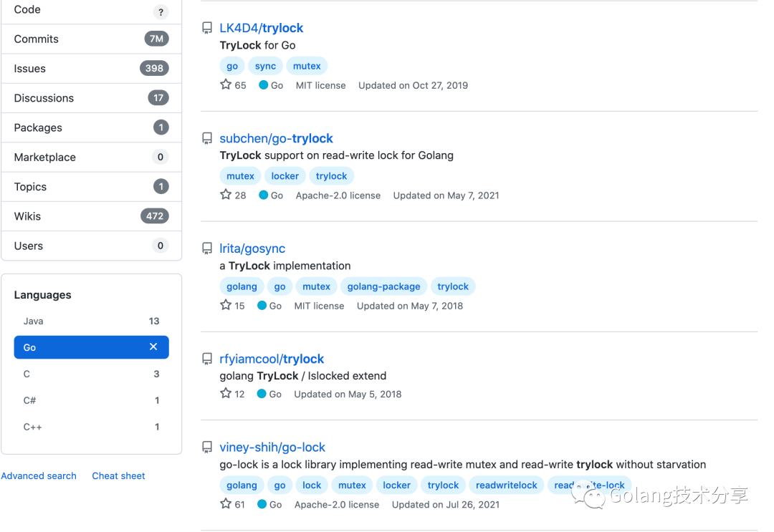Switch to Commits results
Image resolution: width=774 pixels, height=532 pixels.
pos(91,39)
